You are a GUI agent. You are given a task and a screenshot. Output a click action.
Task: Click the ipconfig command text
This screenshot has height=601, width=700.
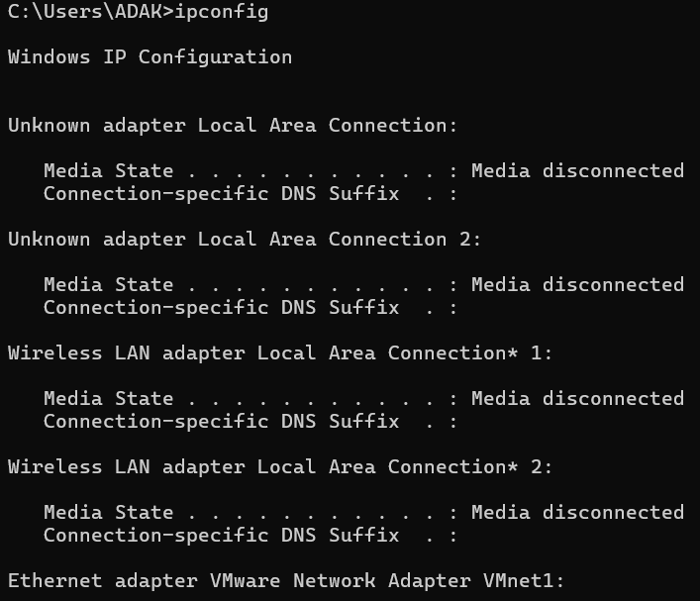222,12
